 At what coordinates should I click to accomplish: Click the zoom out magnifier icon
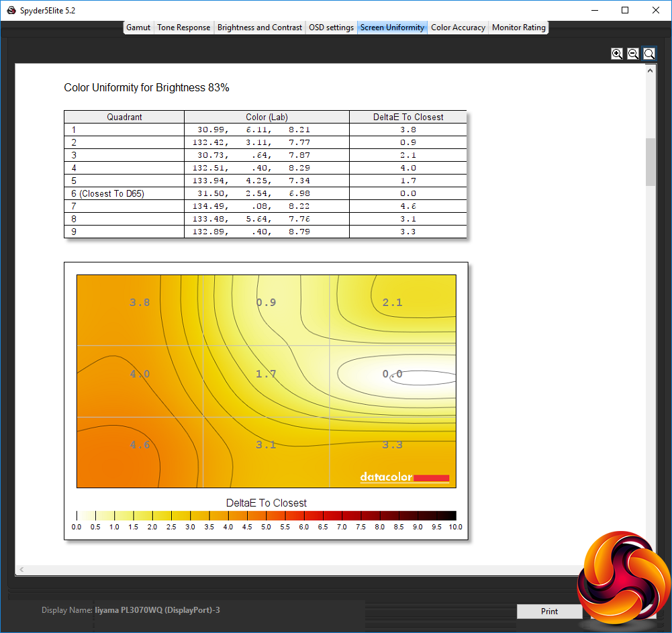(633, 54)
